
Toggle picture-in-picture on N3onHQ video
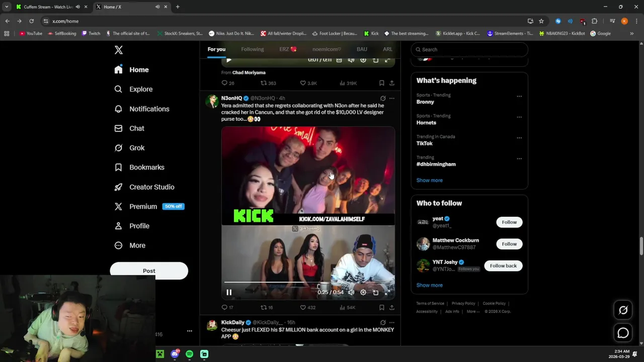(x=375, y=292)
